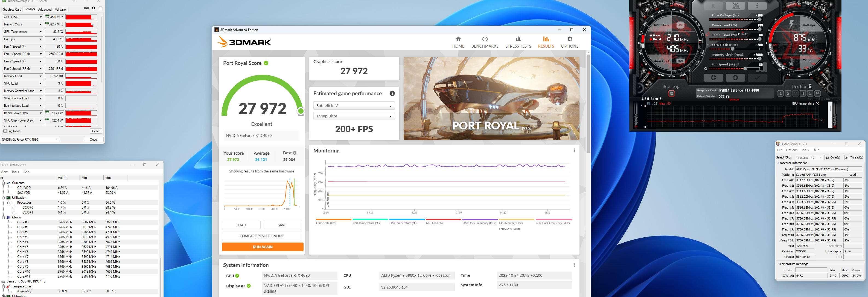The image size is (868, 297).
Task: Switch to GPU-Z Validation tab
Action: point(61,9)
